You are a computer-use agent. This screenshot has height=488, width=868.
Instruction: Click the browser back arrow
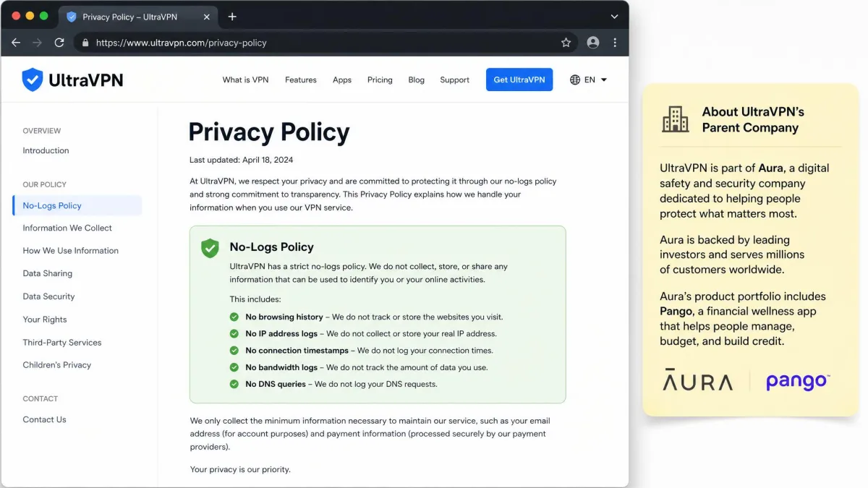coord(16,43)
